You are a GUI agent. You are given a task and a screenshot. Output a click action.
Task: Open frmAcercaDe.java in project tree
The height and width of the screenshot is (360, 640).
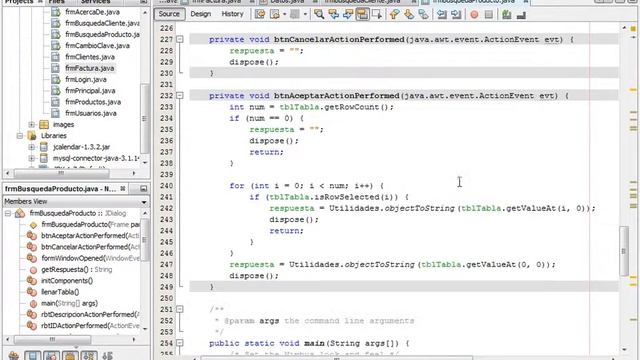click(92, 12)
